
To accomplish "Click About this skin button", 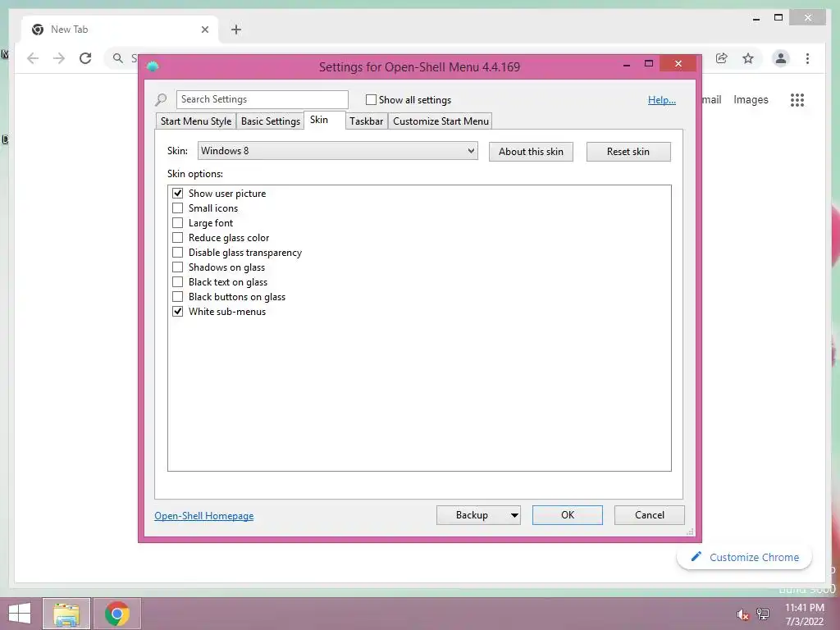I will pos(531,152).
